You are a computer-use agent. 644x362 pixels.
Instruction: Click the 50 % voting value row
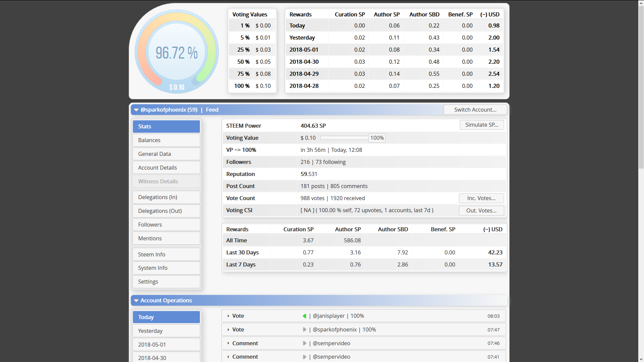(x=252, y=62)
